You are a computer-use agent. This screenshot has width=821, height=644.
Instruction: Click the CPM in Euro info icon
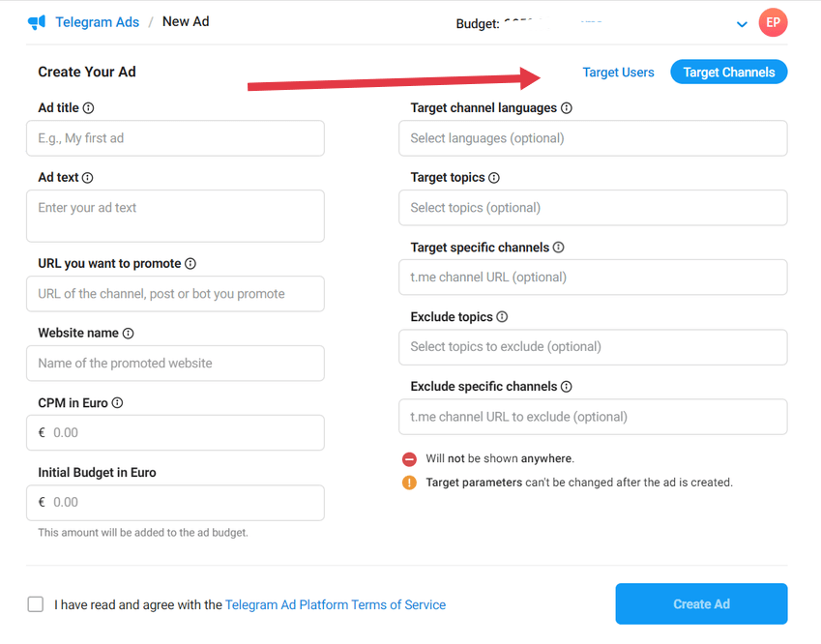pyautogui.click(x=117, y=402)
